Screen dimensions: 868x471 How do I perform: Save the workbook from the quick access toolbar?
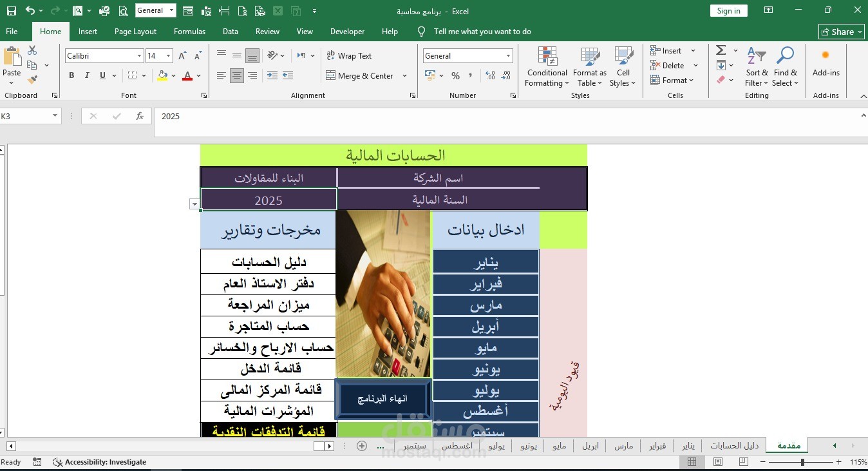coord(12,11)
